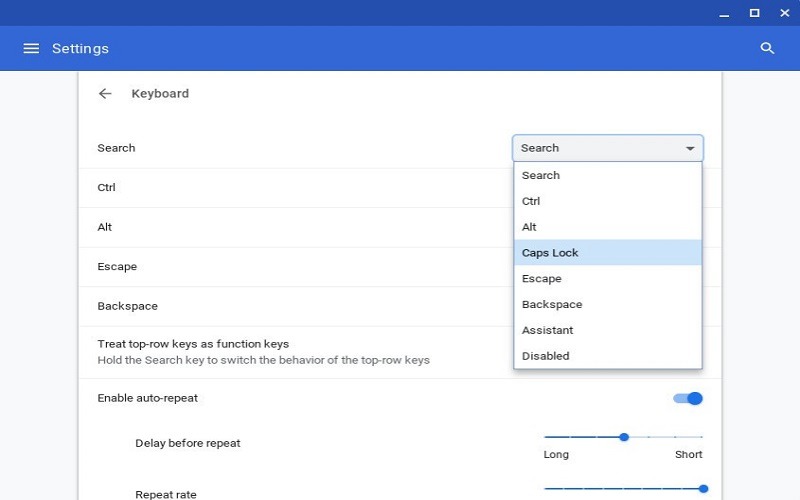
Task: Choose Disabled option in dropdown list
Action: click(x=608, y=356)
